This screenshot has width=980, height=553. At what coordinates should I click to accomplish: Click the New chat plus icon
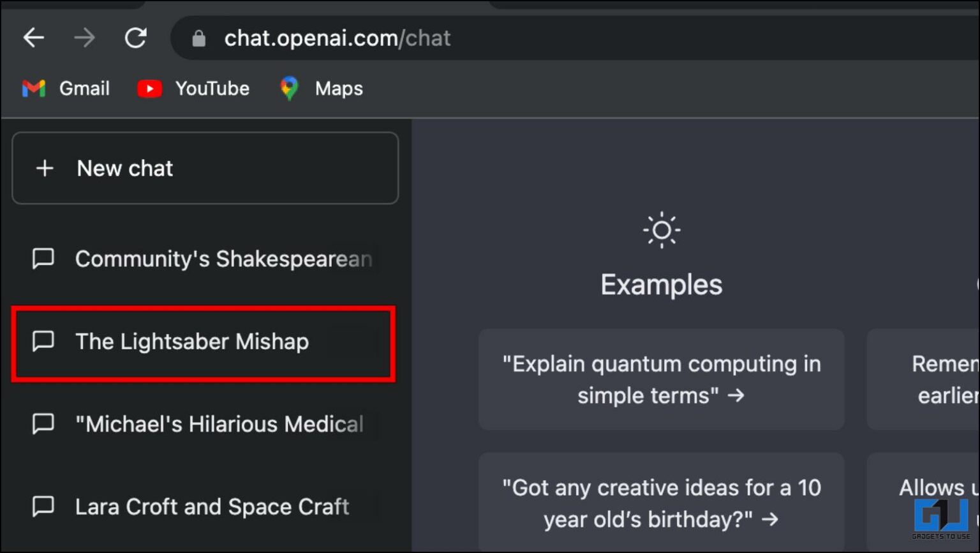tap(45, 168)
